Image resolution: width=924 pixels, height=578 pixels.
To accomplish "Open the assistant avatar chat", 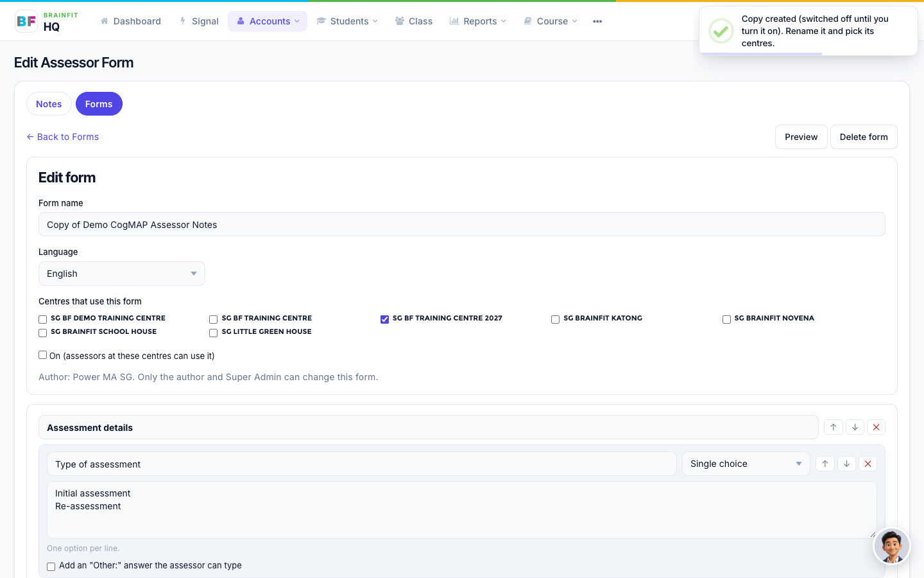I will [x=891, y=546].
